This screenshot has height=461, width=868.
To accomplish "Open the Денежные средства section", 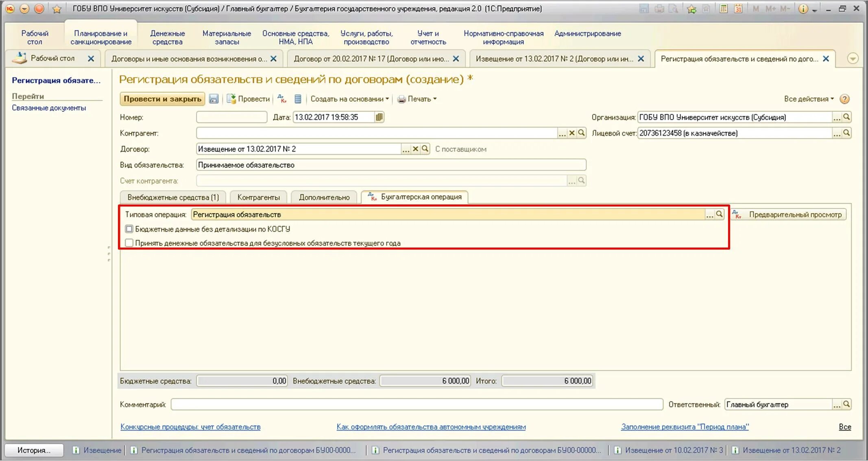I will coord(167,37).
